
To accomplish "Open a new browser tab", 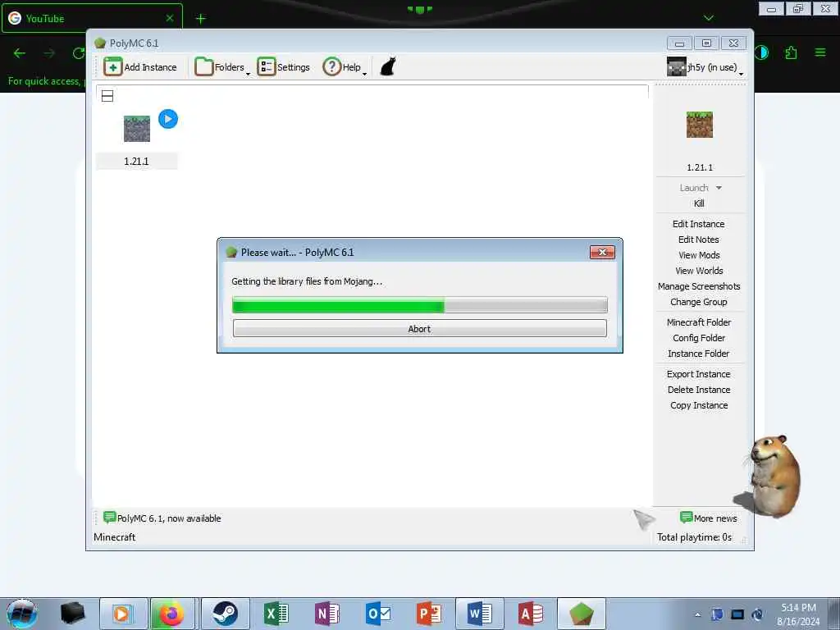I will (200, 19).
